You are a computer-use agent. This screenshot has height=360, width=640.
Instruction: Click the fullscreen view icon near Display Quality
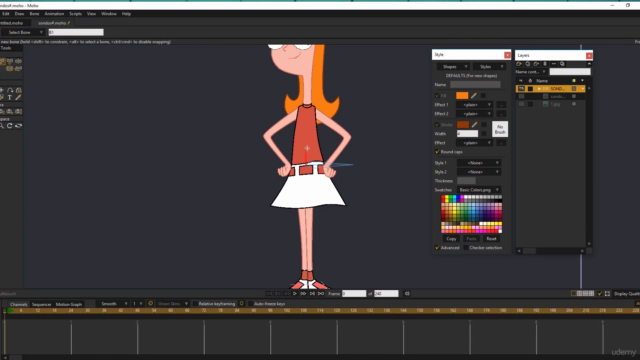point(607,293)
